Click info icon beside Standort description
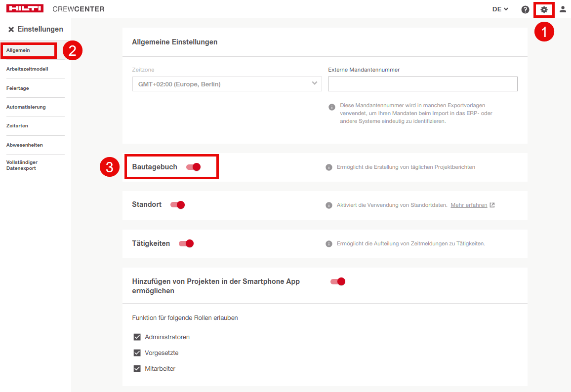 pos(329,205)
